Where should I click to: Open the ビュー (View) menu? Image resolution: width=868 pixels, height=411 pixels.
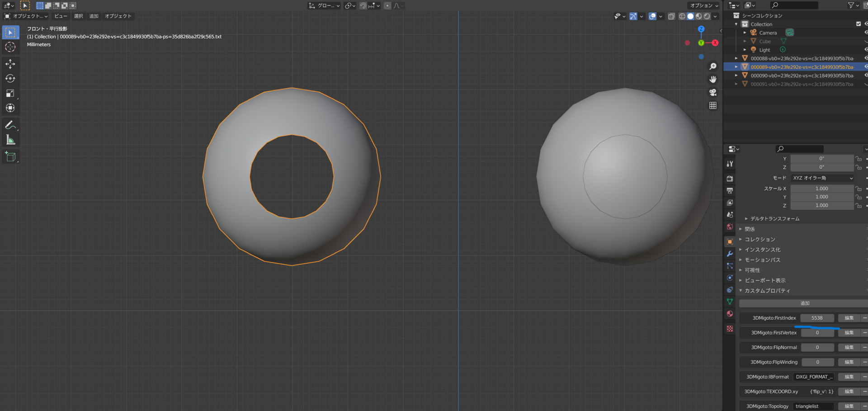tap(61, 16)
